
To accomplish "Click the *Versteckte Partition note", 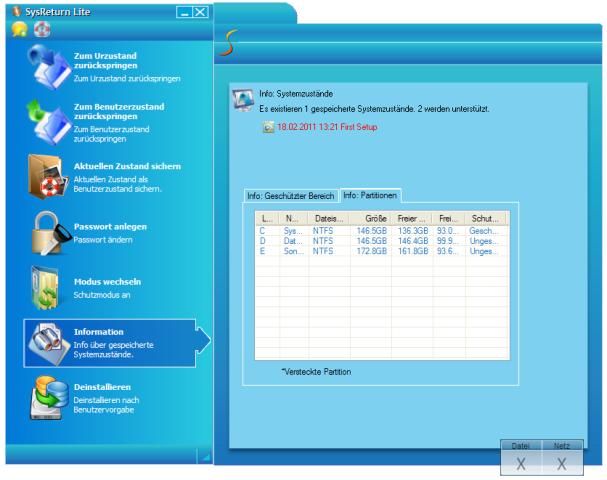I will coord(316,372).
